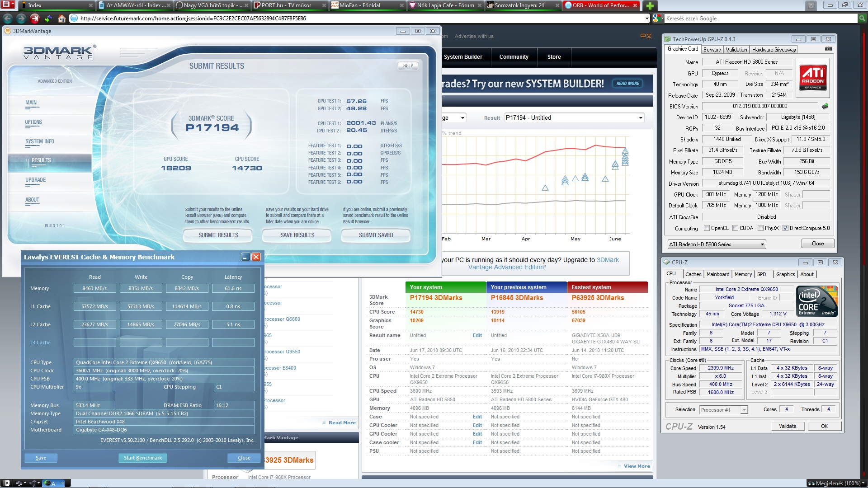This screenshot has width=868, height=488.
Task: Enable the OpenCL checkbox
Action: [x=707, y=228]
